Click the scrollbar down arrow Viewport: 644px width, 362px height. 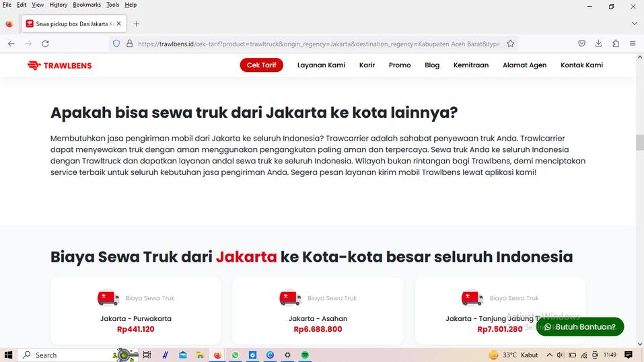(x=640, y=344)
